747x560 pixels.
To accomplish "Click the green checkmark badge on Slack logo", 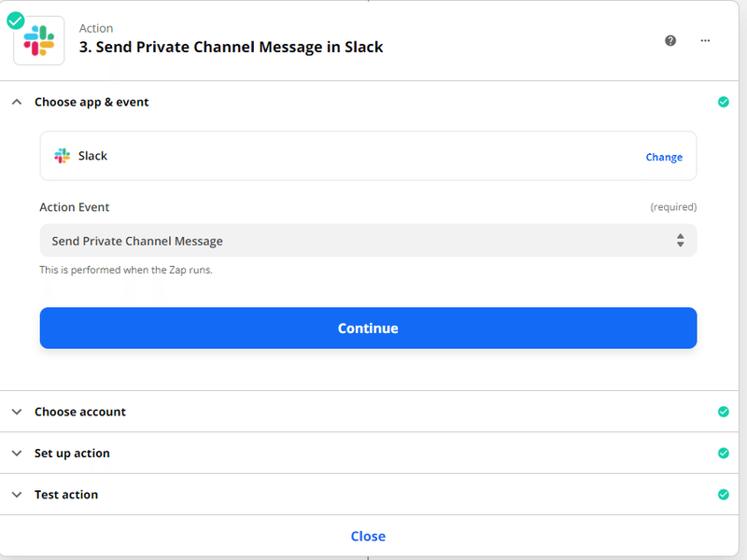I will click(16, 21).
